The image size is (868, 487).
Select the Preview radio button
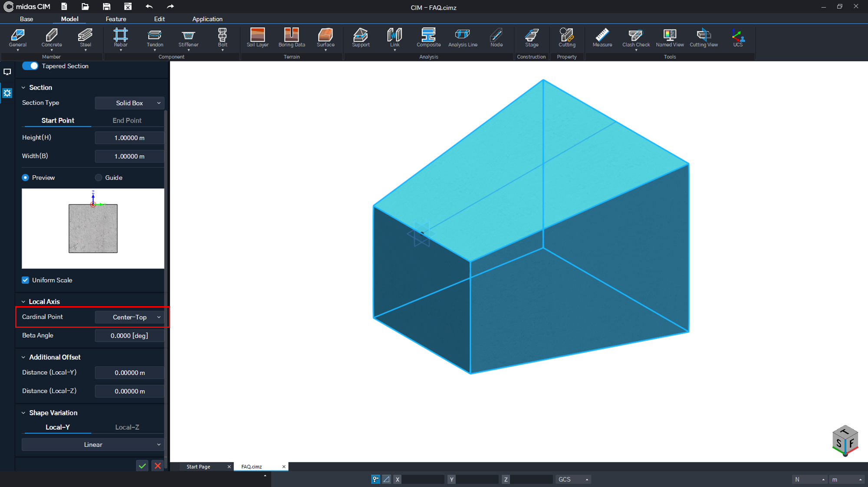[x=25, y=177]
